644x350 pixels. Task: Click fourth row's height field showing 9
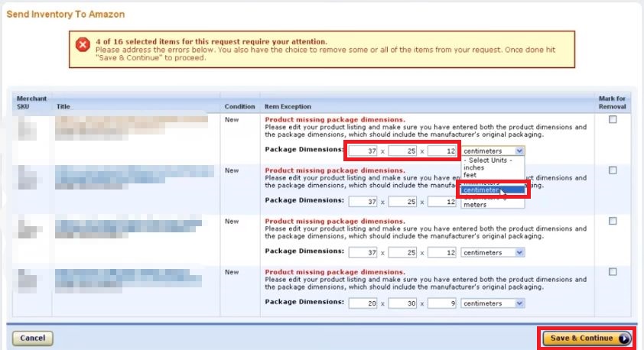pyautogui.click(x=442, y=303)
